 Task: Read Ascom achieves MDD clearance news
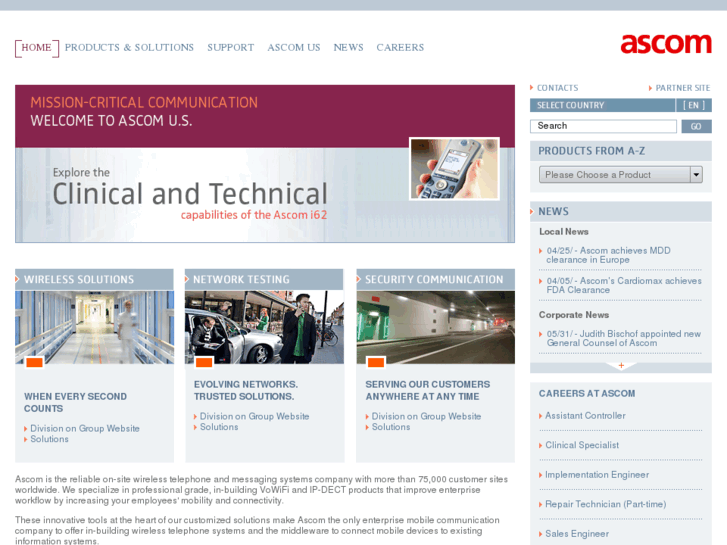click(608, 255)
